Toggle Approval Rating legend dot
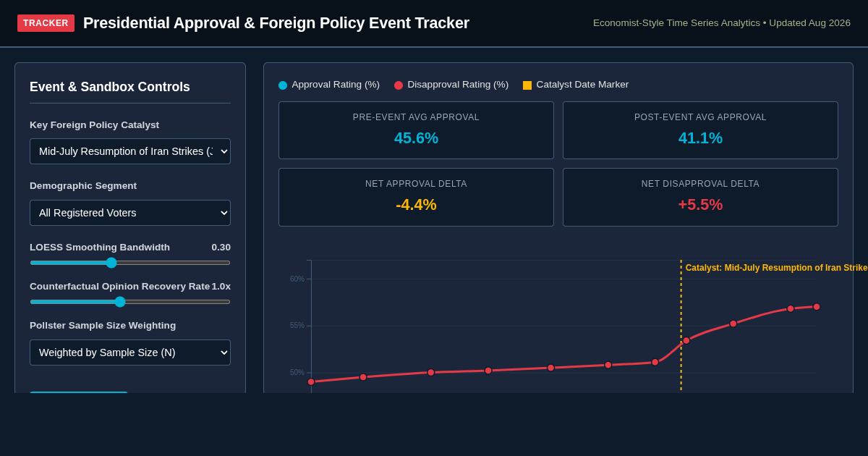 pyautogui.click(x=283, y=85)
